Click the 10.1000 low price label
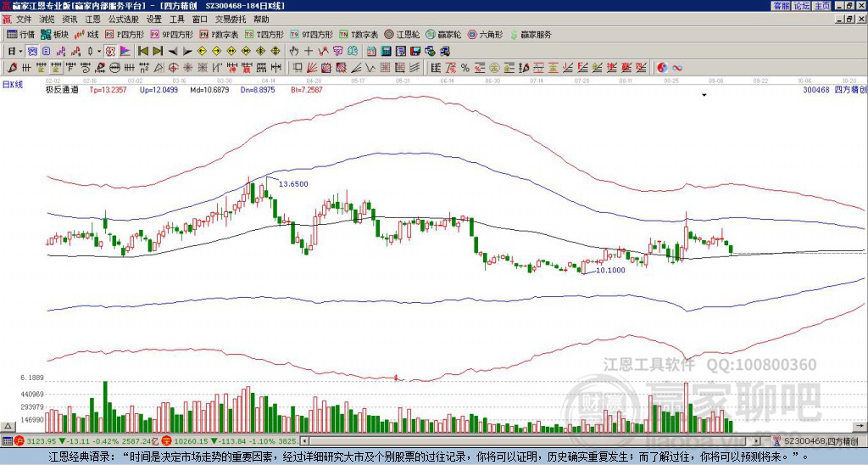The image size is (868, 465). coord(610,271)
